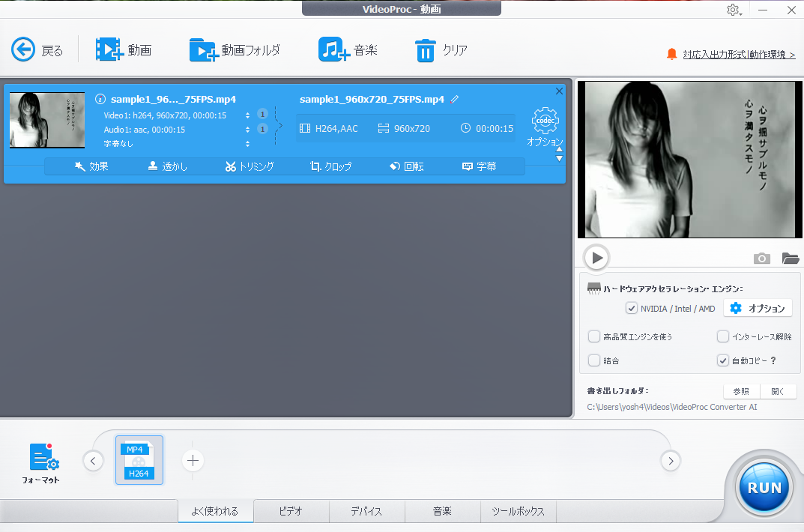Edit the output filename with pencil icon
Image resolution: width=804 pixels, height=532 pixels.
(455, 100)
